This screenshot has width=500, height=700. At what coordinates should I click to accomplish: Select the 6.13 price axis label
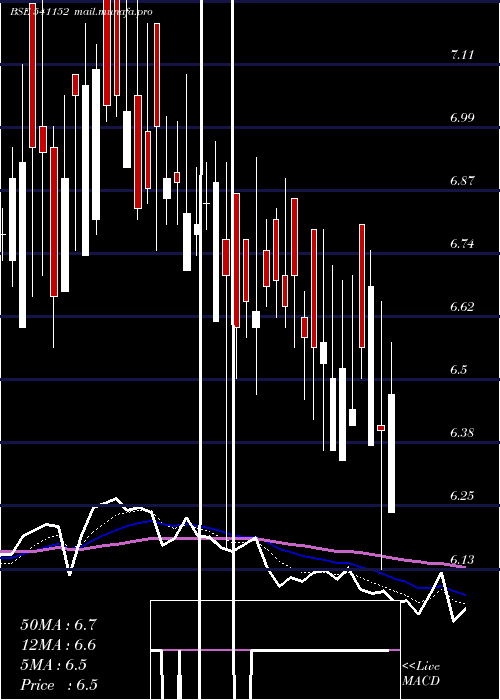(462, 559)
